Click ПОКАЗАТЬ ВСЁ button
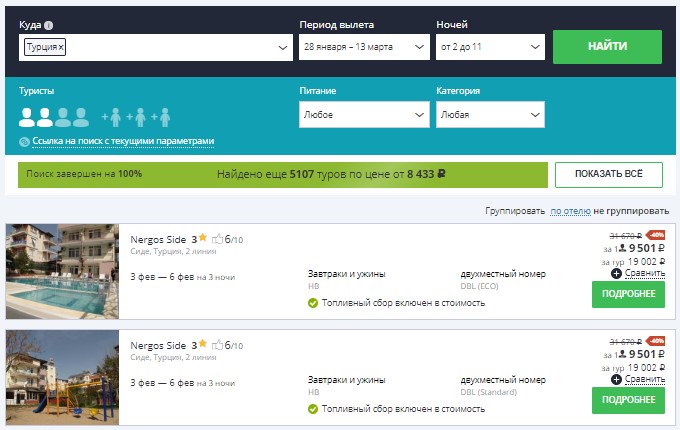 coord(608,174)
